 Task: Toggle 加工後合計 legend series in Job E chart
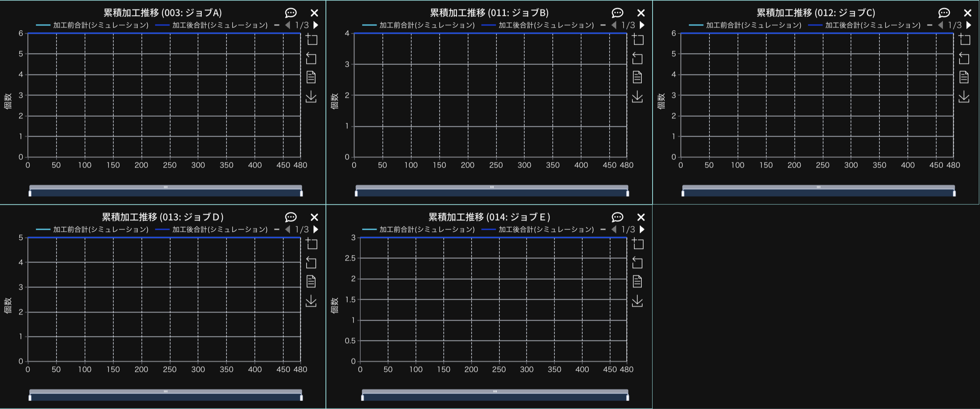pos(538,229)
